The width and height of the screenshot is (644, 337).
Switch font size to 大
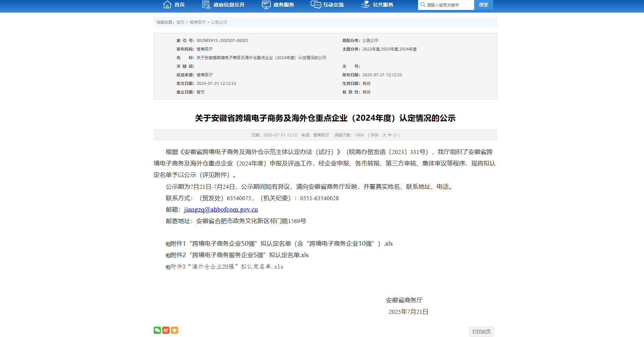click(385, 135)
